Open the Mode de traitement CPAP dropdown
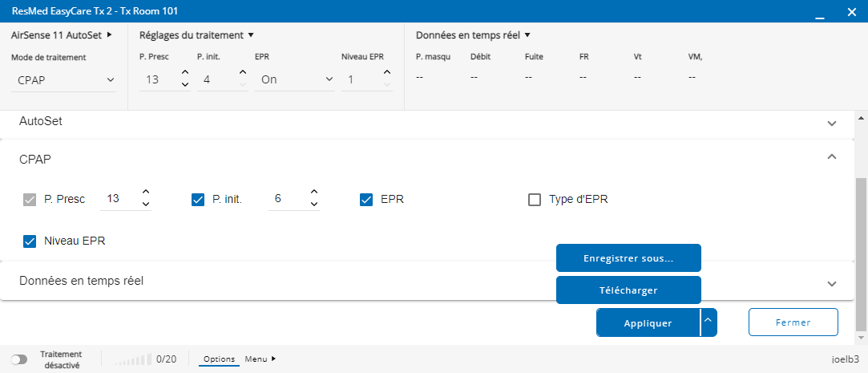The width and height of the screenshot is (868, 373). (x=63, y=79)
